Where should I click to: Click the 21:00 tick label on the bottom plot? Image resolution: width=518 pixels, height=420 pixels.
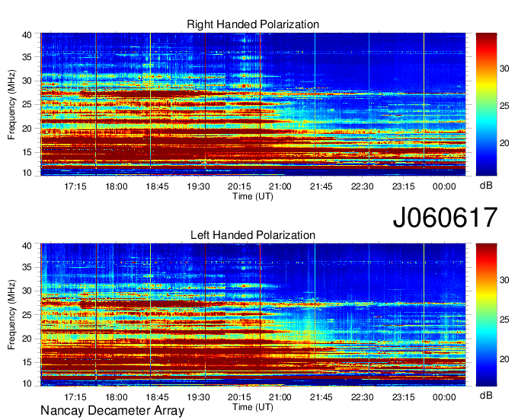pyautogui.click(x=280, y=397)
